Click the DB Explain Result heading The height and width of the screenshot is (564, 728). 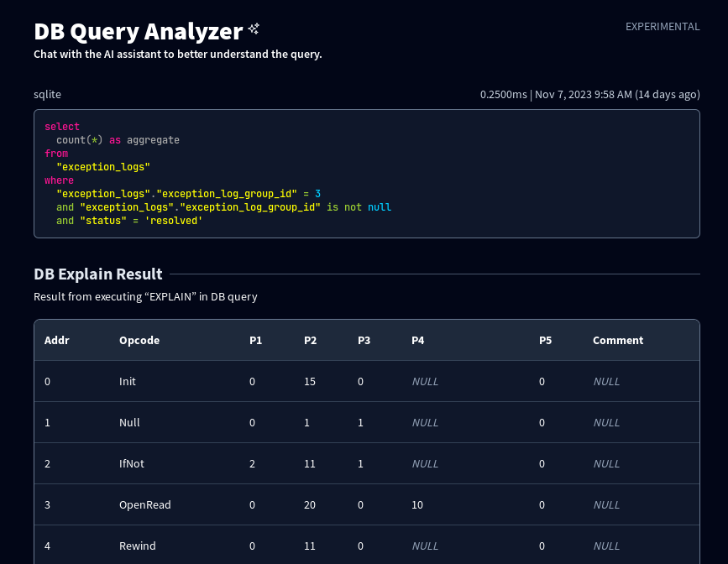(98, 274)
